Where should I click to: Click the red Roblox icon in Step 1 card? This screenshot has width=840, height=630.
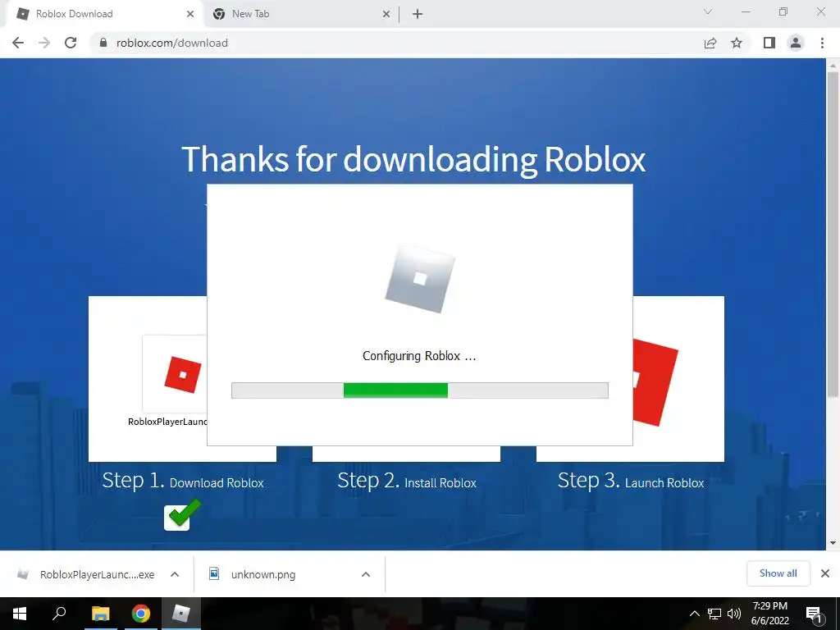[183, 374]
